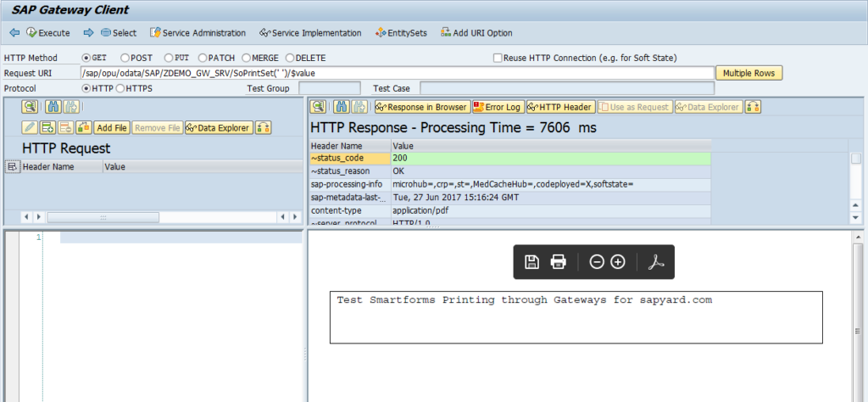
Task: Open Service Administration
Action: click(198, 33)
